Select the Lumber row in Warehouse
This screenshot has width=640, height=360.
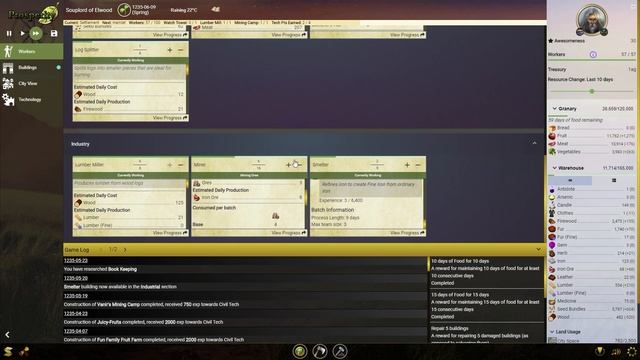[x=592, y=285]
